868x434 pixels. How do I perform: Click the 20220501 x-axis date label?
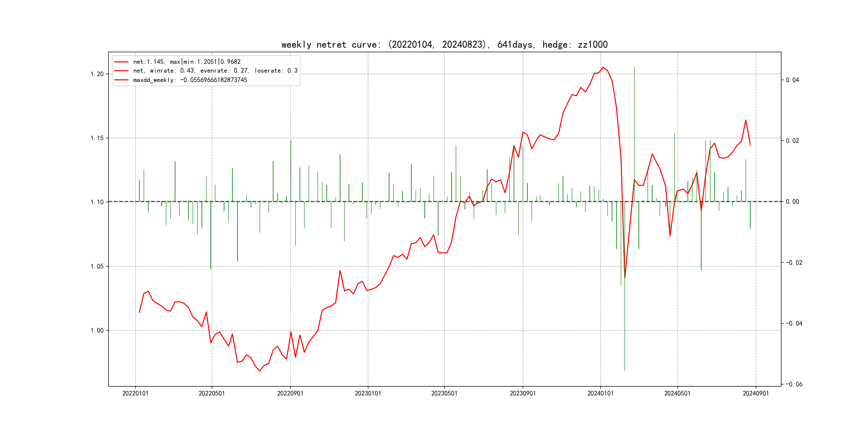click(212, 394)
